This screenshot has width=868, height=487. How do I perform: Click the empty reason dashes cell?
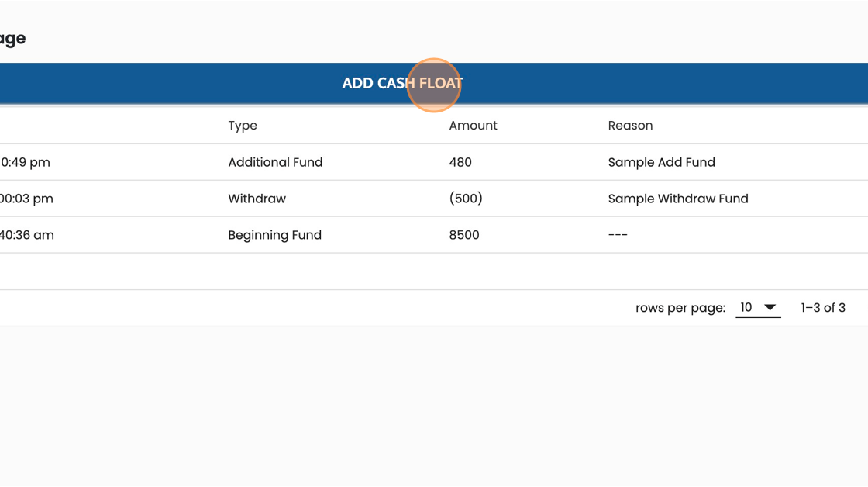(618, 235)
